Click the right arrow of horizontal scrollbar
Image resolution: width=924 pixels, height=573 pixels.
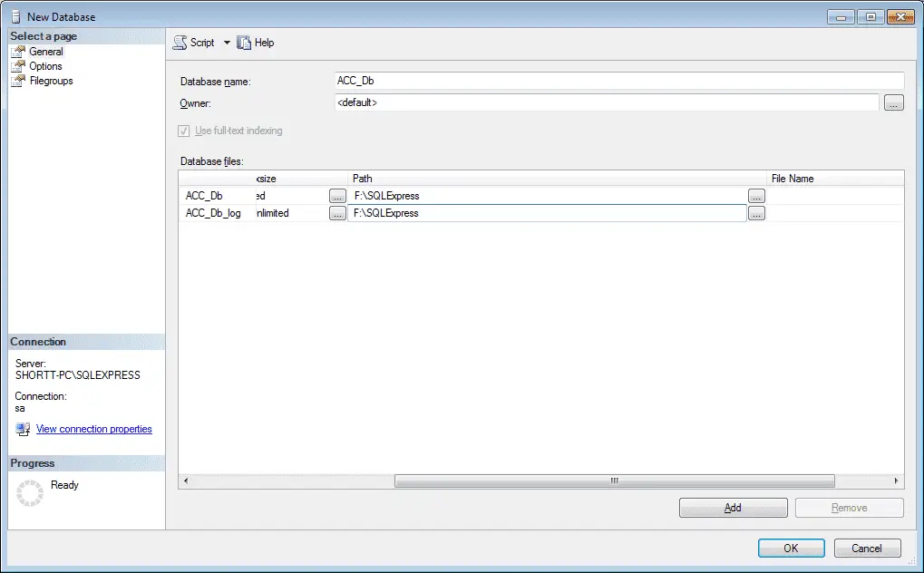[896, 481]
